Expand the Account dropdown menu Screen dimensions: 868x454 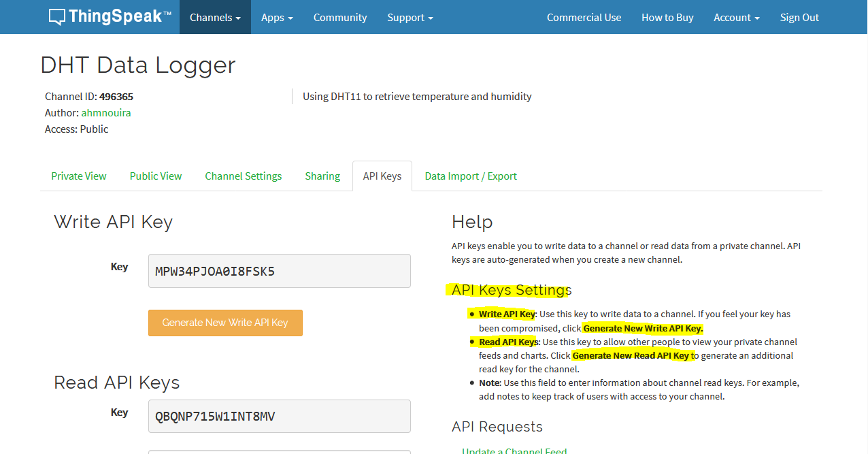(x=737, y=17)
